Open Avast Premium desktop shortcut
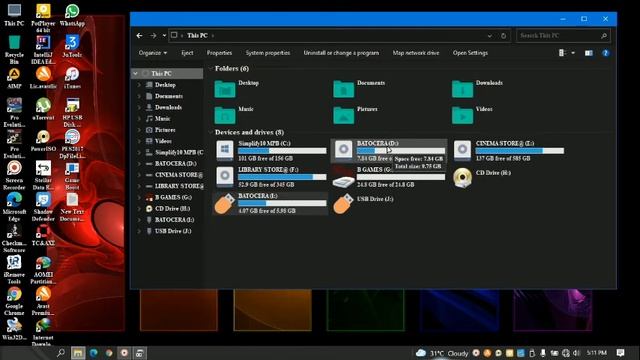640x360 pixels. [43, 301]
